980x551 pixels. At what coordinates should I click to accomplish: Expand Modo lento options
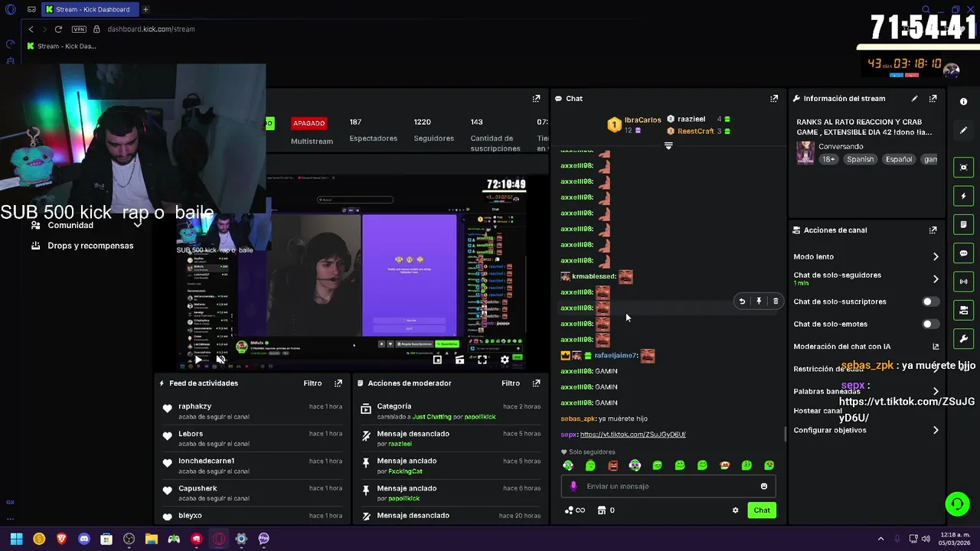tap(936, 257)
